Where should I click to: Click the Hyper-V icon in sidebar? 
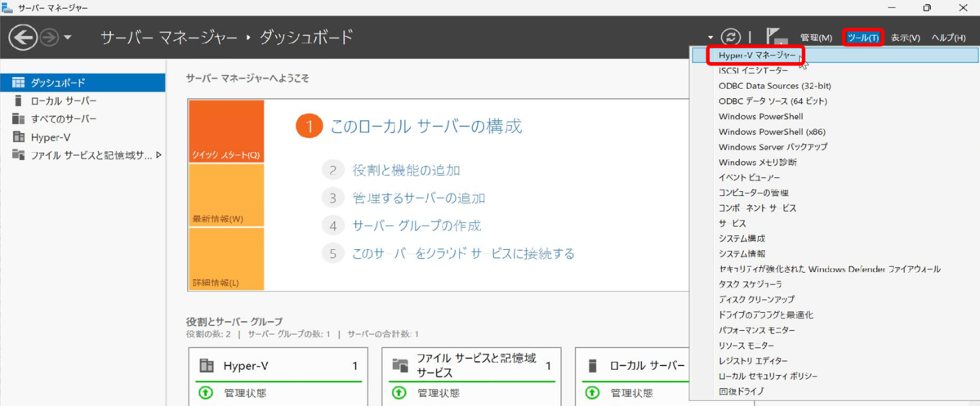[18, 136]
